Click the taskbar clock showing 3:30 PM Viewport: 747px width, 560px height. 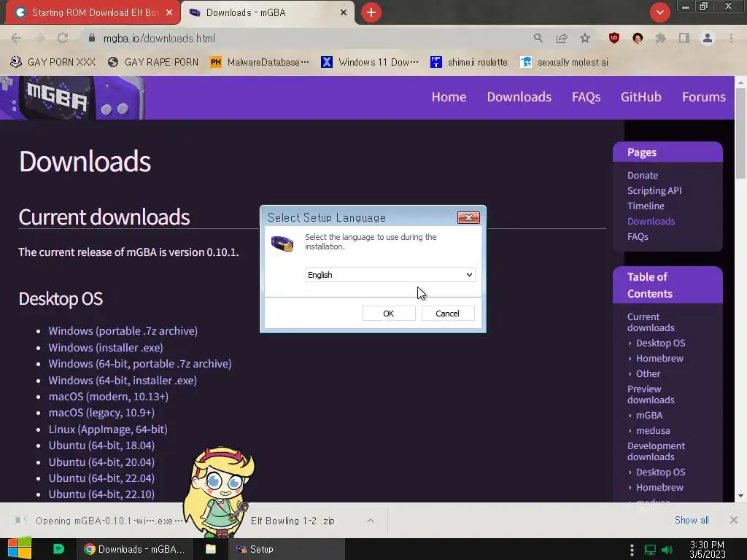(707, 550)
